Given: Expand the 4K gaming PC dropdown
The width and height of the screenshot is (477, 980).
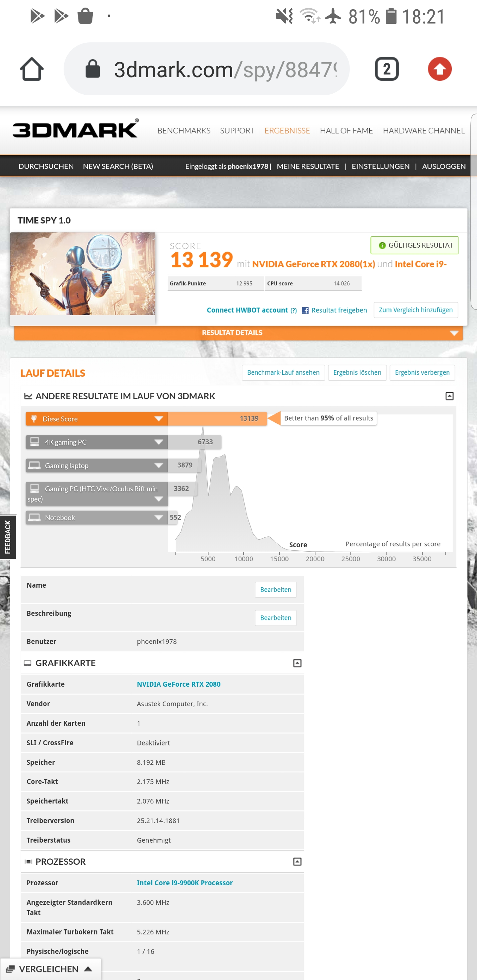Looking at the screenshot, I should point(159,442).
